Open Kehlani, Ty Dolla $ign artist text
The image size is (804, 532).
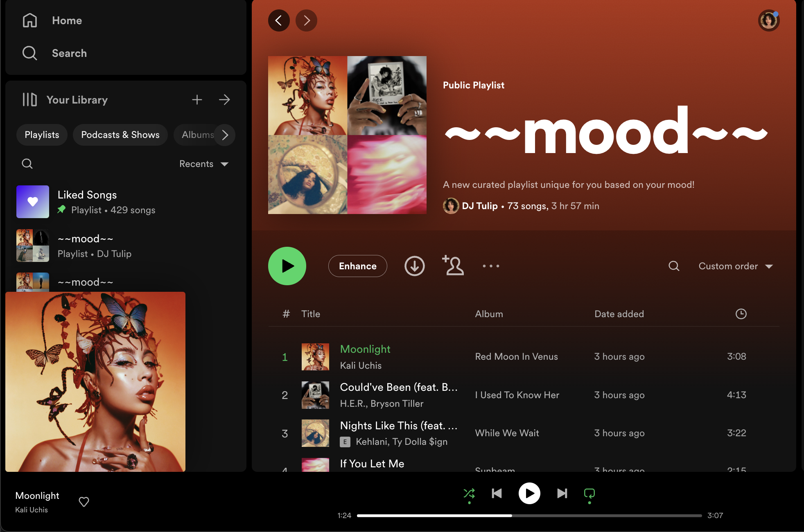[402, 442]
